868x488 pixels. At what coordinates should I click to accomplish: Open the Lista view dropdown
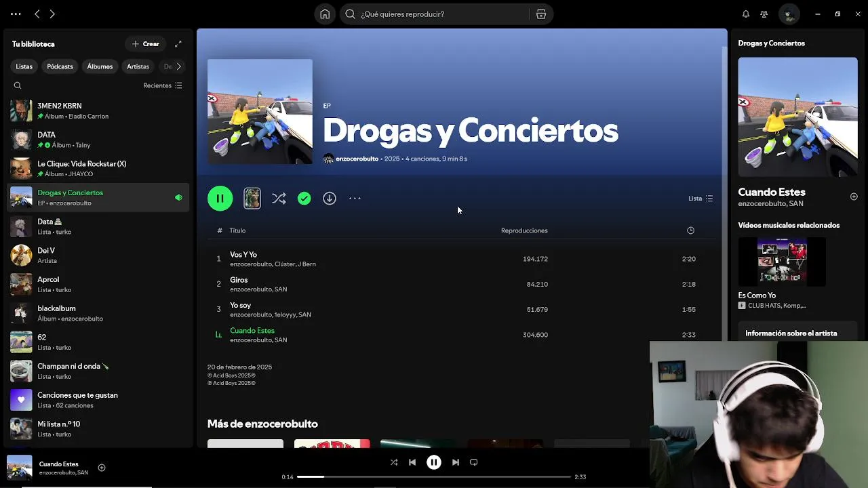(701, 199)
